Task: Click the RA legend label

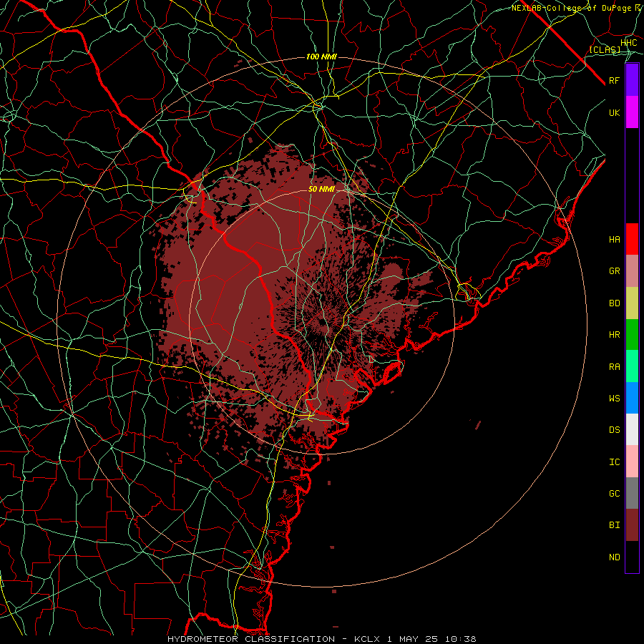Action: click(x=615, y=366)
